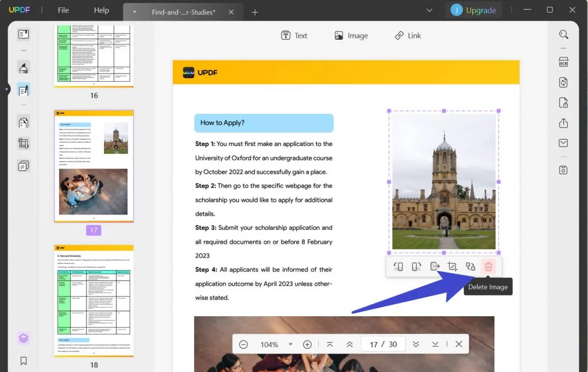Select the Crop image tool
This screenshot has width=588, height=372.
tap(452, 267)
